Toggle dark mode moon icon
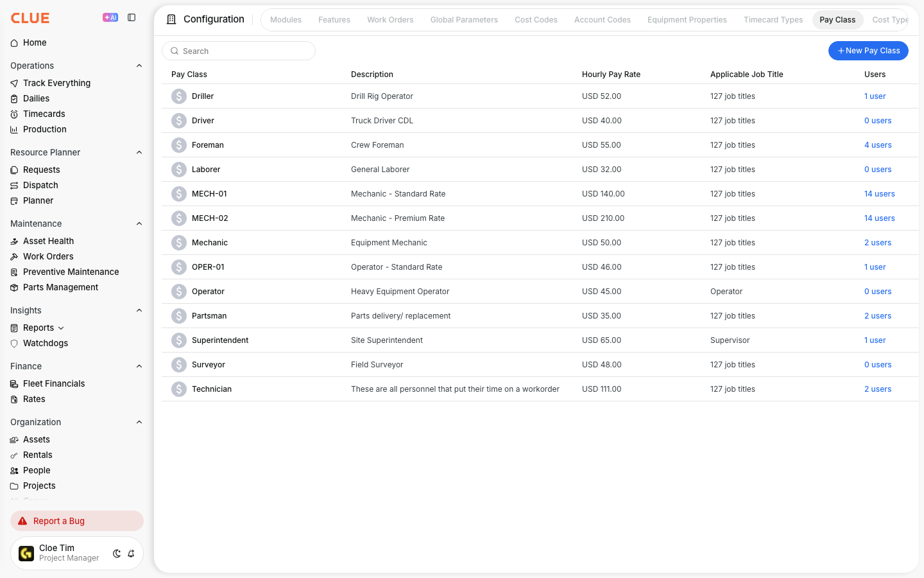This screenshot has height=578, width=924. pyautogui.click(x=117, y=554)
